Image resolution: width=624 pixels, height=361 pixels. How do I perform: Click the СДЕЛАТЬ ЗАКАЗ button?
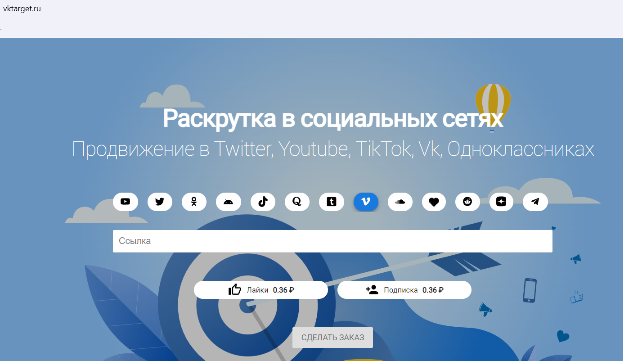332,338
